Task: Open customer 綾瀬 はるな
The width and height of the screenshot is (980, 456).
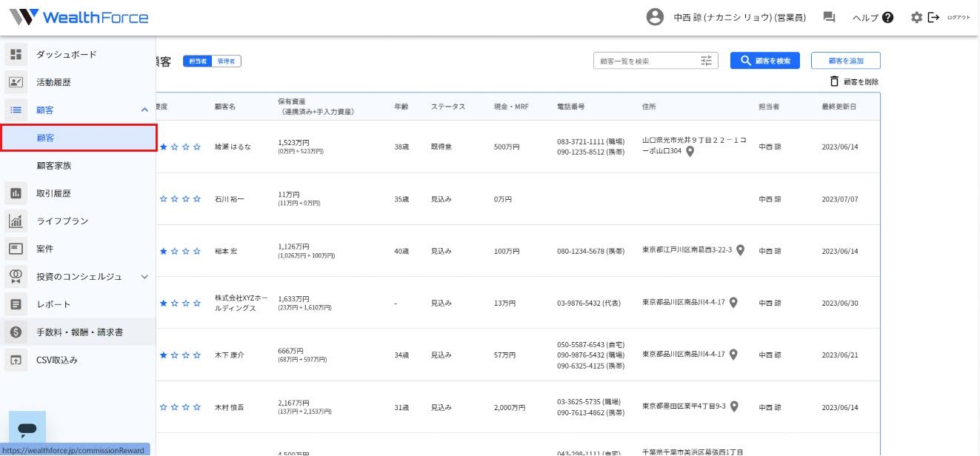Action: pyautogui.click(x=233, y=147)
